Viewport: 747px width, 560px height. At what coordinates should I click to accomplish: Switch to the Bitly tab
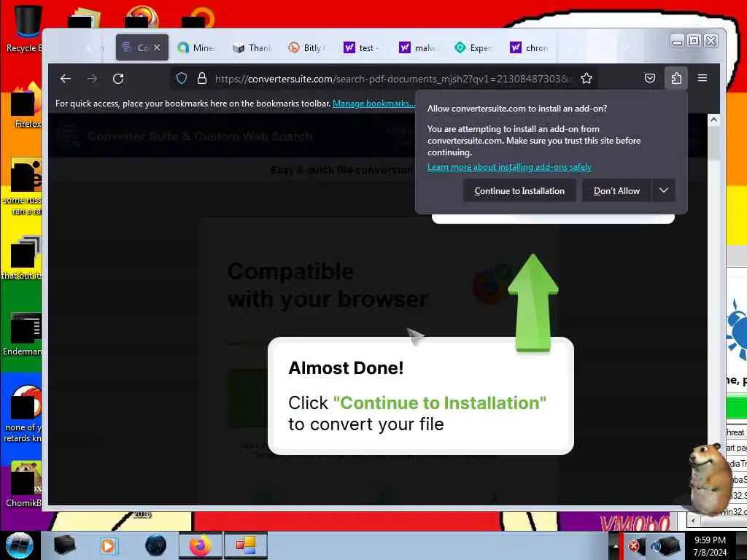tap(307, 47)
